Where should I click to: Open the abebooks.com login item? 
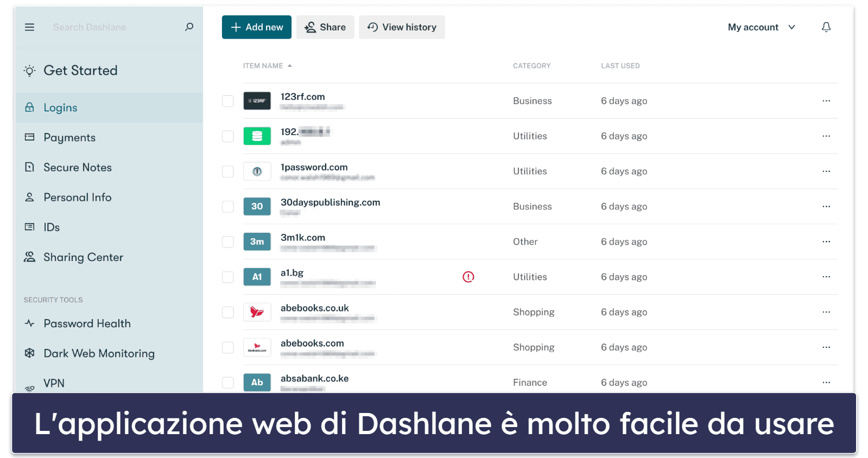(312, 343)
